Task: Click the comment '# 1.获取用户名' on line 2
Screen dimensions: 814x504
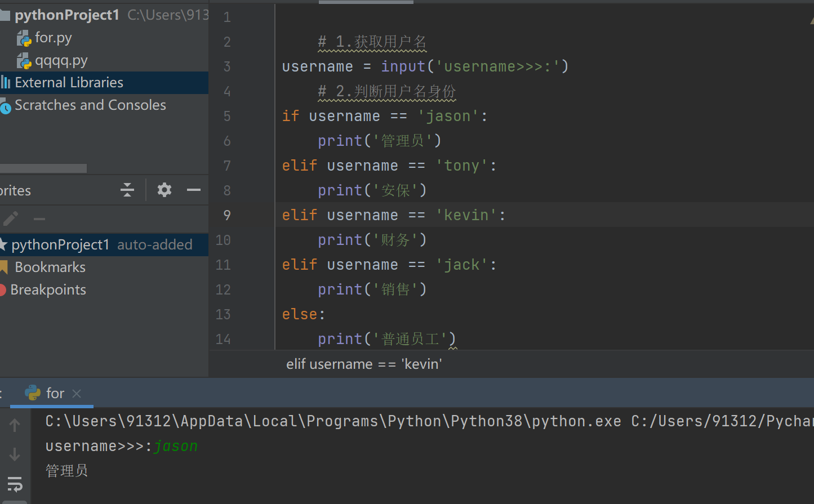Action: (372, 42)
